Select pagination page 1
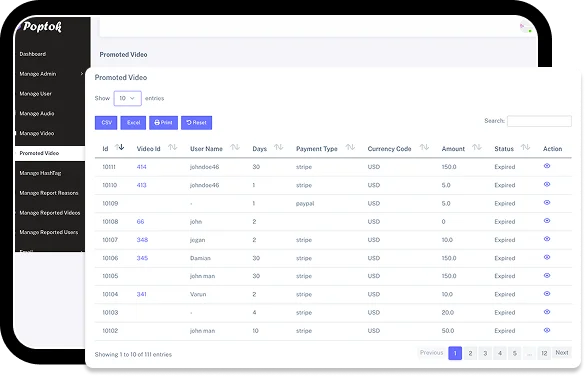Screen dimensions: 585x376 455,353
